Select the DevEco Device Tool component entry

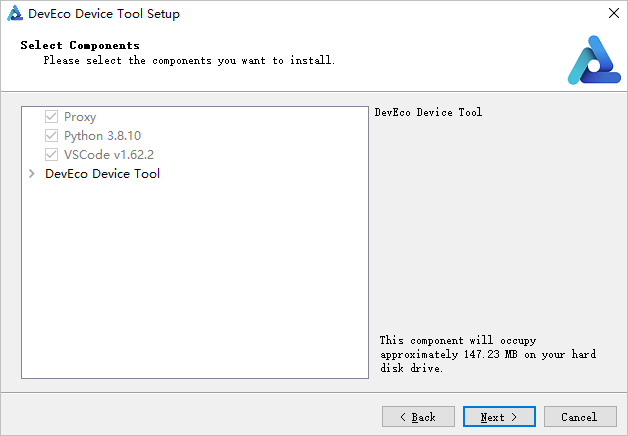[x=102, y=174]
